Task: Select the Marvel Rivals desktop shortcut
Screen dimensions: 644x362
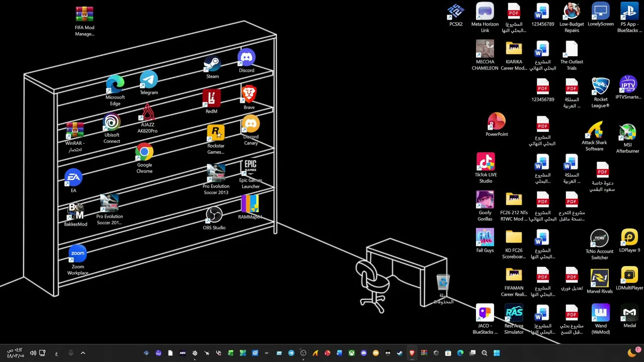Action: (600, 282)
